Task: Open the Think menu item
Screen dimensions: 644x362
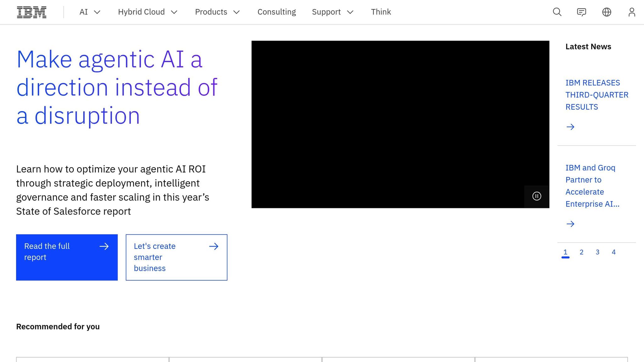Action: [x=381, y=12]
